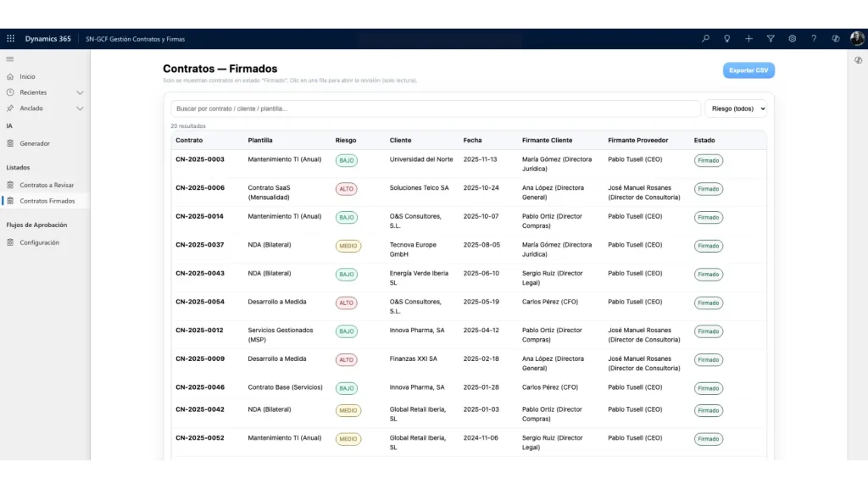The image size is (868, 489).
Task: Open the Riesgo (todos) filter dropdown
Action: pyautogui.click(x=735, y=108)
